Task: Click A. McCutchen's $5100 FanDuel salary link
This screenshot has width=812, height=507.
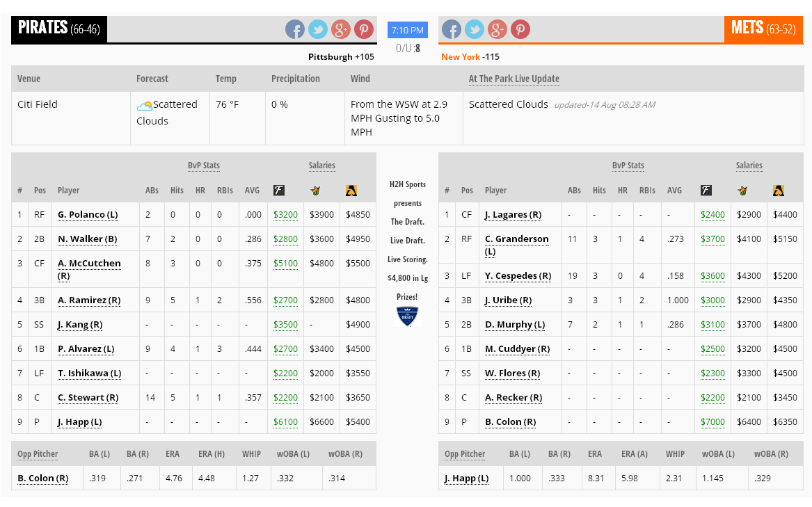Action: pyautogui.click(x=285, y=264)
